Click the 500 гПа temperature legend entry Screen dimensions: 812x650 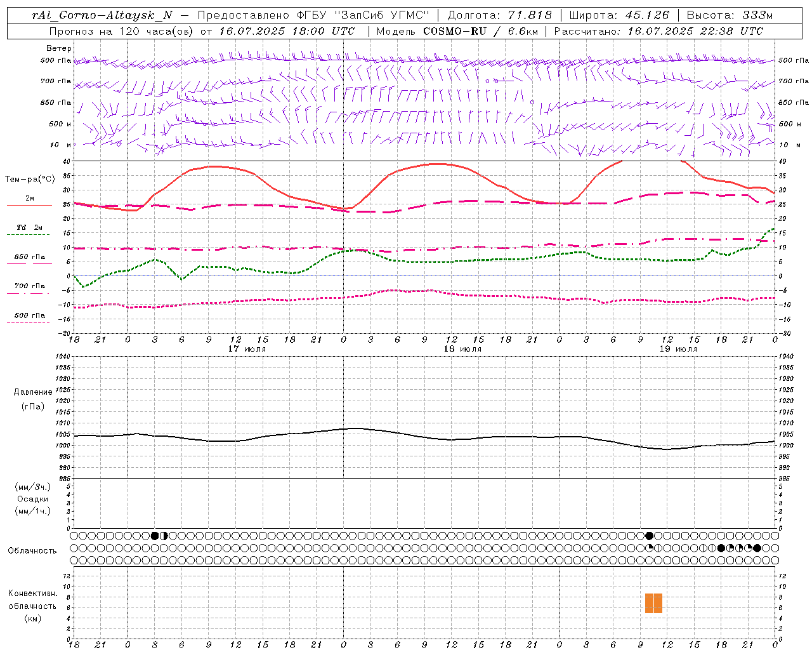30,315
